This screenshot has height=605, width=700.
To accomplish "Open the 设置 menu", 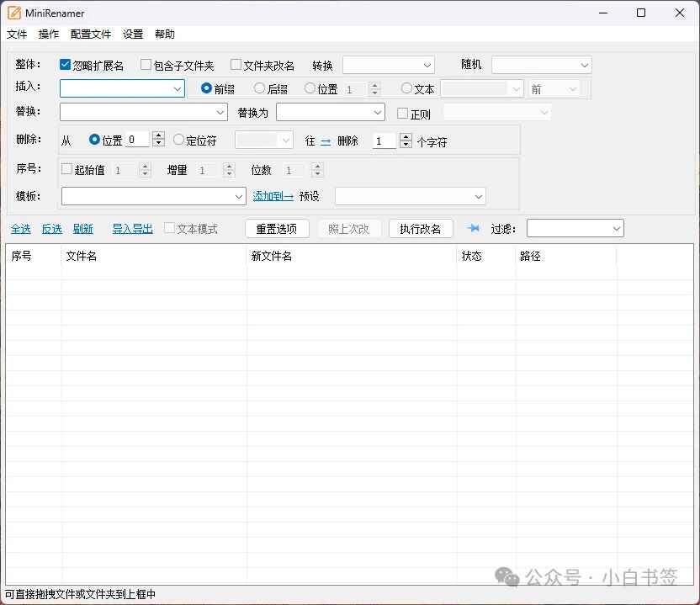I will coord(133,34).
